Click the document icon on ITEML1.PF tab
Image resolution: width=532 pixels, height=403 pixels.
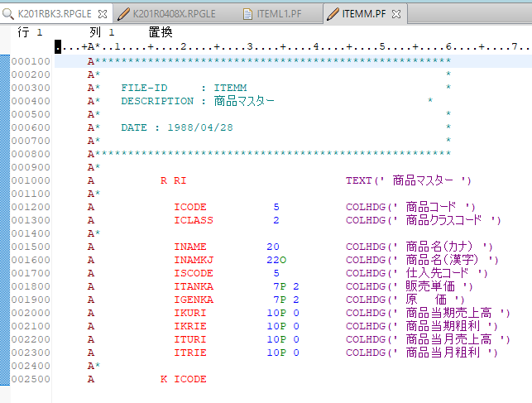click(x=248, y=14)
